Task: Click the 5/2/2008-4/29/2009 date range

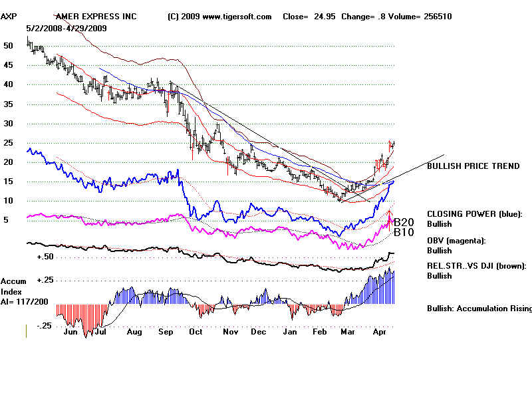Action: [66, 29]
